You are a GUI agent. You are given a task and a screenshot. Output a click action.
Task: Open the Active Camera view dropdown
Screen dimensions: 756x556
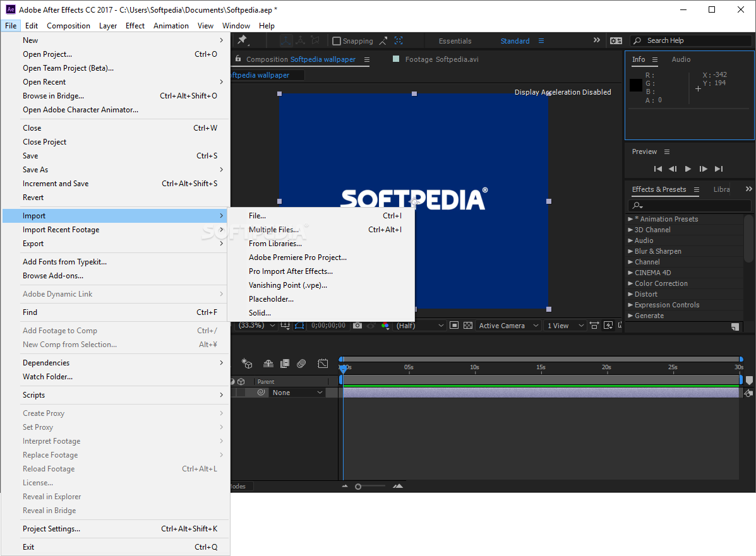(508, 326)
